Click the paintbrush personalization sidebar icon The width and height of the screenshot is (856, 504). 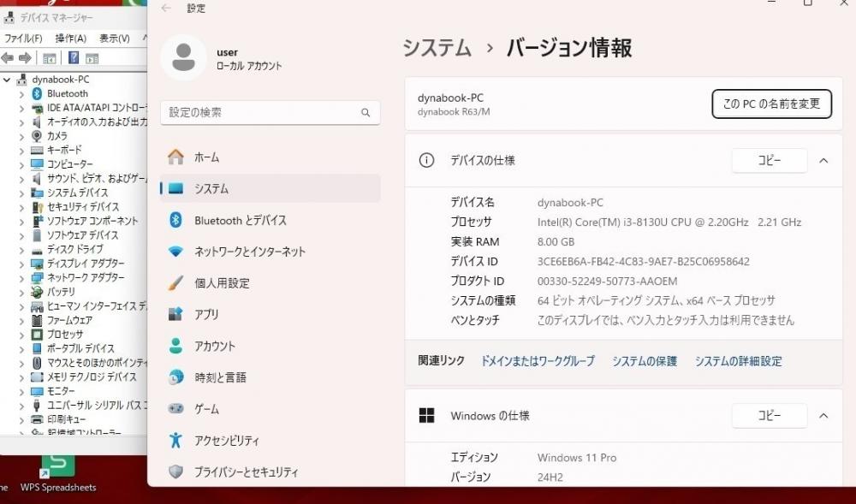click(175, 282)
